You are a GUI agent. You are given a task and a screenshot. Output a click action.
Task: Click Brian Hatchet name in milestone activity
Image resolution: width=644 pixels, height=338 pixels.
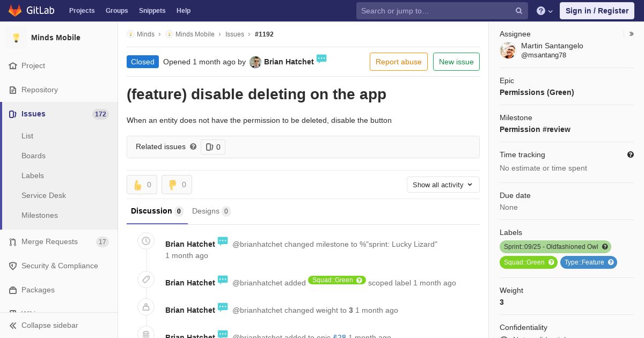pyautogui.click(x=190, y=244)
